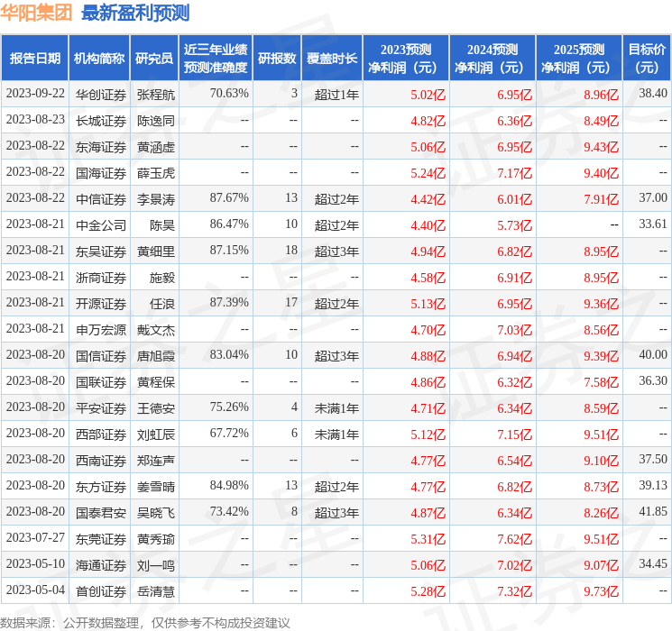Click accuracy value 86.47%
This screenshot has height=631, width=672.
229,224
